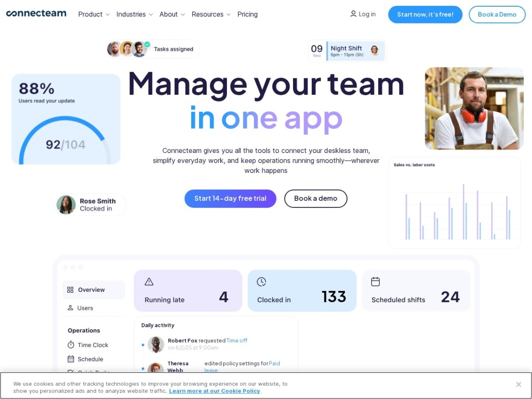Click the Operations sidebar heading
The image size is (532, 399).
(84, 330)
